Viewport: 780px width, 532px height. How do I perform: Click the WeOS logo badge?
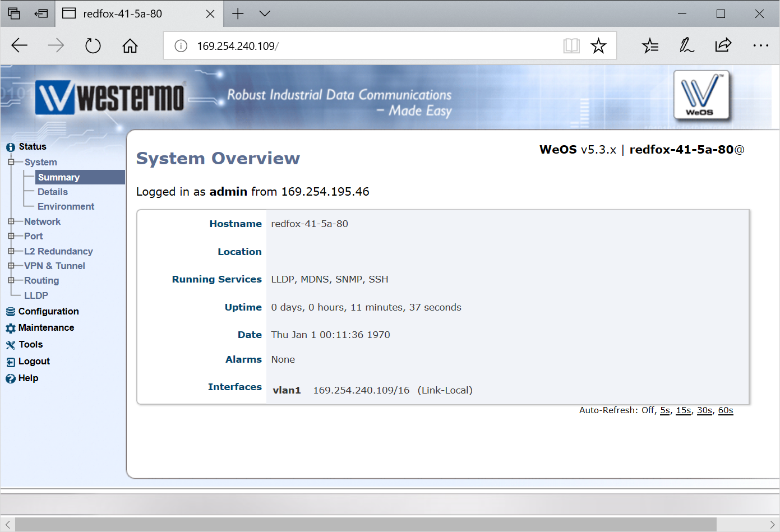(701, 96)
